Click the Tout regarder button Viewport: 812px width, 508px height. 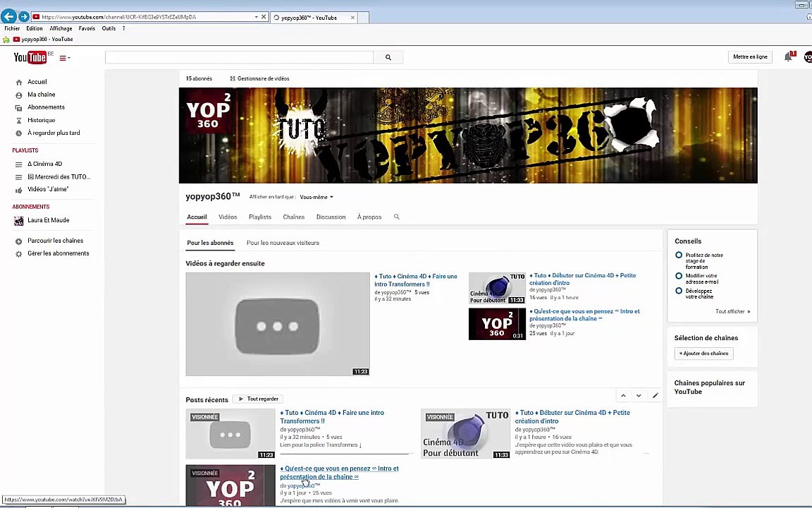258,399
